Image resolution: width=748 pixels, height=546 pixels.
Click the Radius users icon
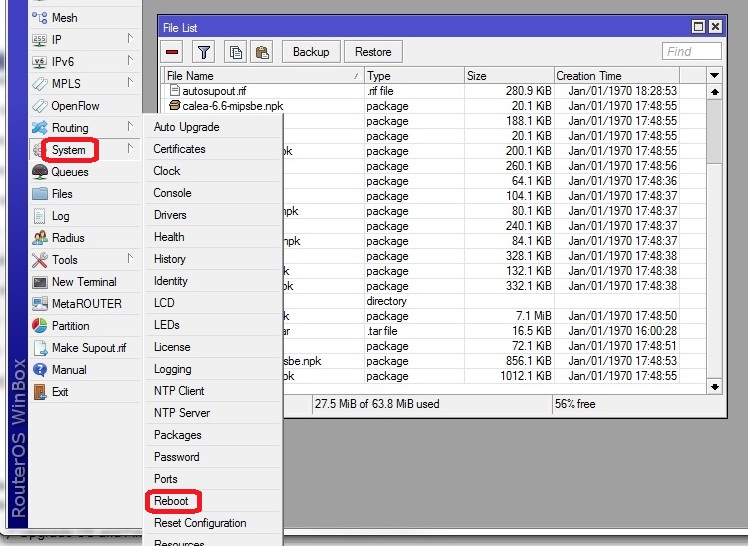(40, 238)
